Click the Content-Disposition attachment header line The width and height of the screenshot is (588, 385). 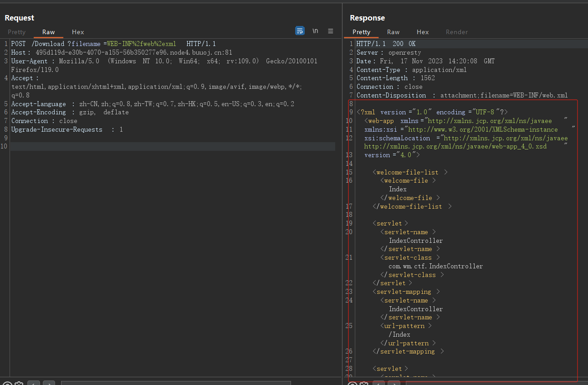[x=462, y=95]
